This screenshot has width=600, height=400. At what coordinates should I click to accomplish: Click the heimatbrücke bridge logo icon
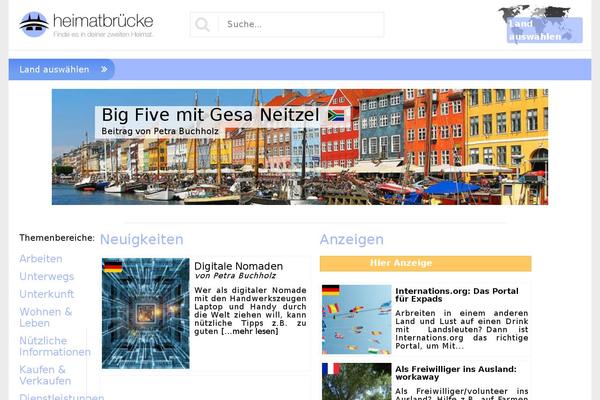[x=34, y=24]
